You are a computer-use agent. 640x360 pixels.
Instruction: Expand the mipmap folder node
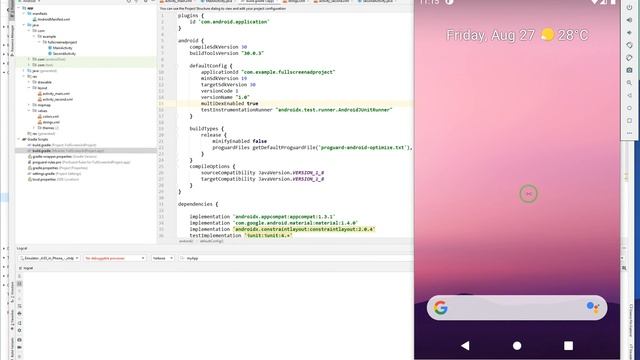point(29,105)
